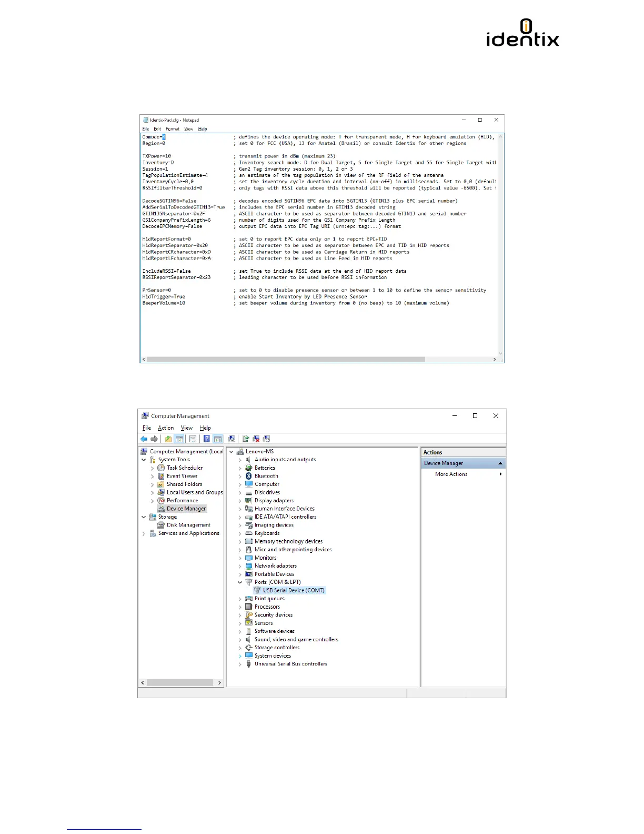644x834 pixels.
Task: Click the Security devices key icon
Action: [249, 614]
